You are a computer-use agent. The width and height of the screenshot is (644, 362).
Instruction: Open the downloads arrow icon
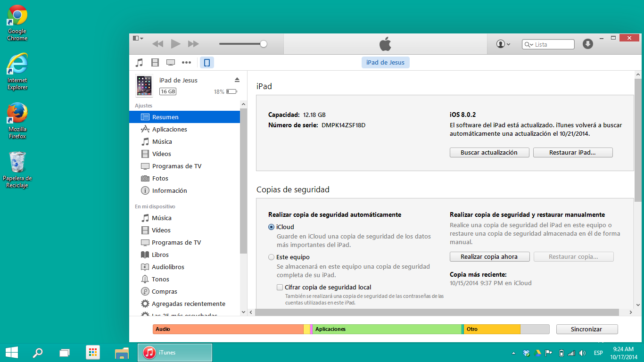pos(587,44)
